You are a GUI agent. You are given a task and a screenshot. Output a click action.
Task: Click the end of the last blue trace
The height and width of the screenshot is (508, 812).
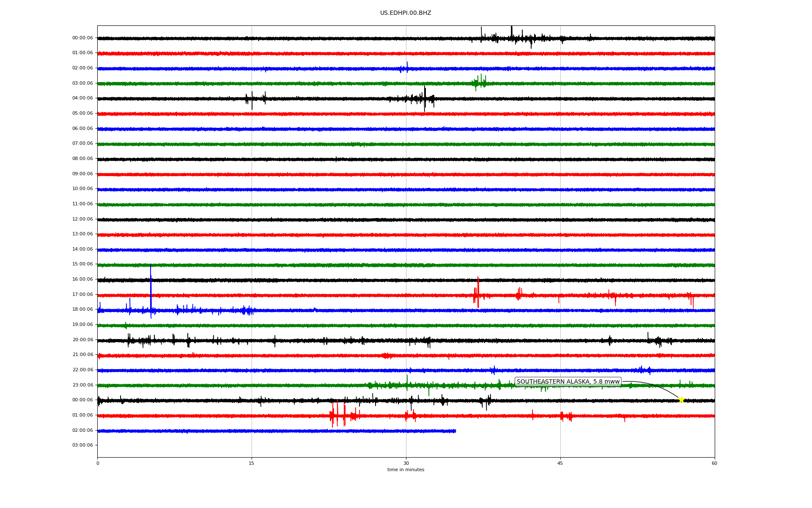click(455, 431)
